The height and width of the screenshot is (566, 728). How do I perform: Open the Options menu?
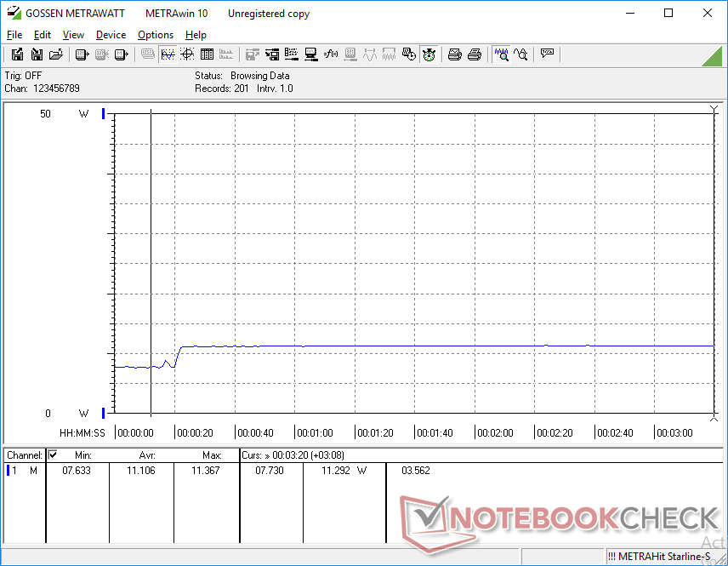[x=156, y=35]
